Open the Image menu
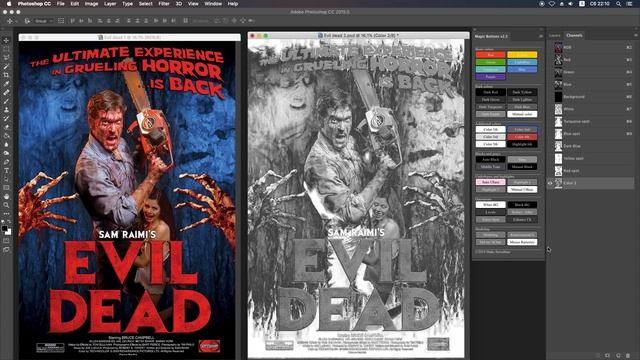The height and width of the screenshot is (360, 640). click(x=91, y=4)
